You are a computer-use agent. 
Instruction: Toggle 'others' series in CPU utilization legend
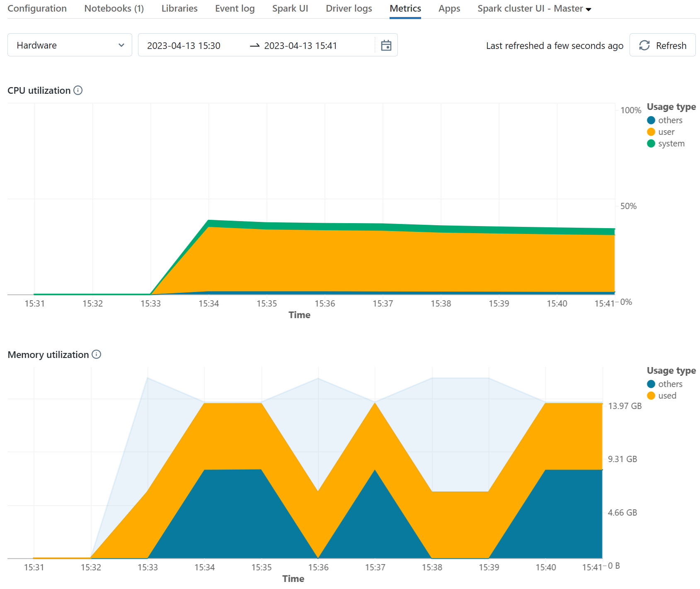click(651, 120)
